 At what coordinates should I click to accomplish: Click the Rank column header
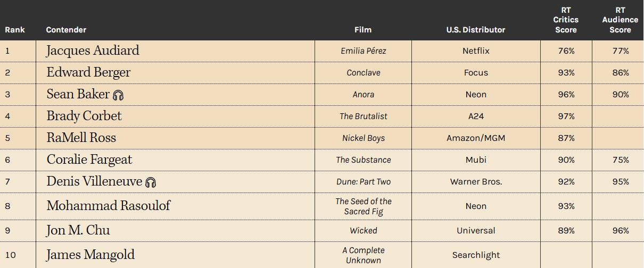(x=15, y=30)
